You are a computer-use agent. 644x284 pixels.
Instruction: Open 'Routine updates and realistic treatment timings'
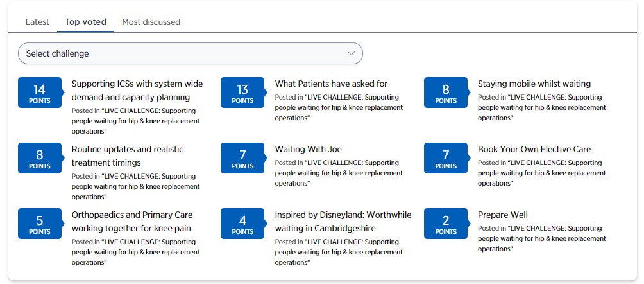click(x=127, y=156)
